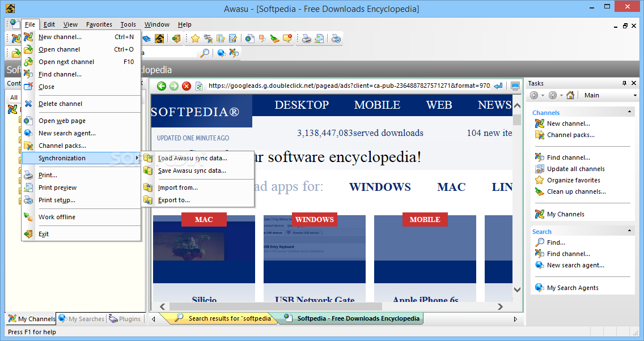Choose Exit from the File menu
This screenshot has height=341, width=644.
[81, 234]
